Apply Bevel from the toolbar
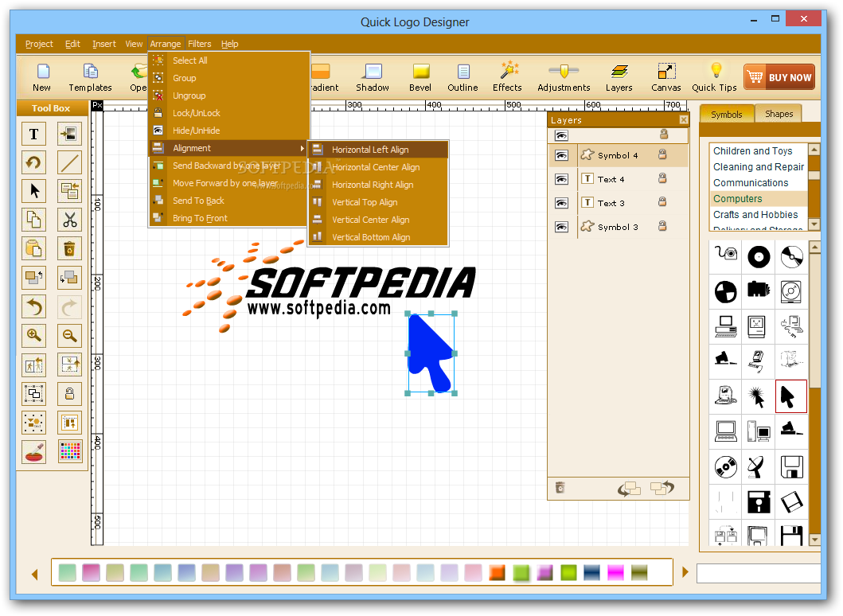Screen dimensions: 843x616 (420, 77)
